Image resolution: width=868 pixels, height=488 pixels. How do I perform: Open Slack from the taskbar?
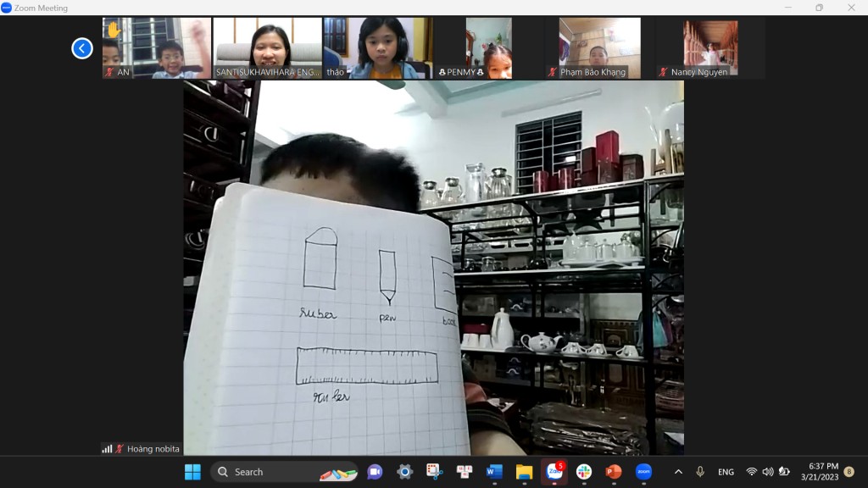(584, 472)
